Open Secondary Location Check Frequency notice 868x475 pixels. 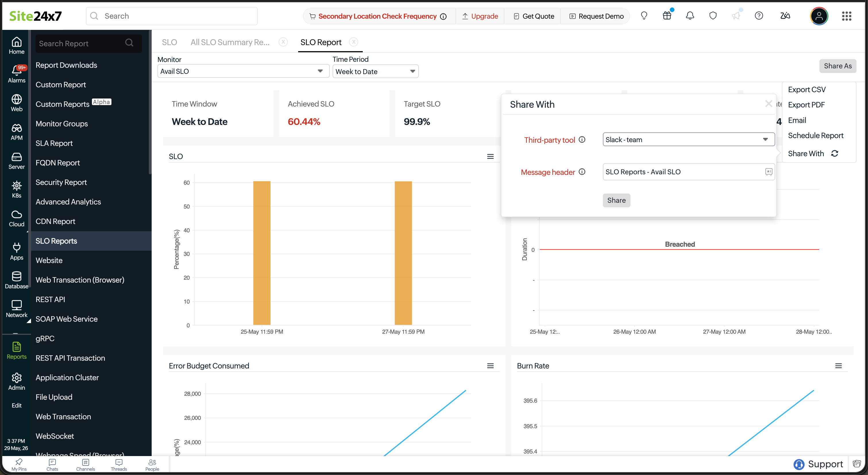click(378, 16)
